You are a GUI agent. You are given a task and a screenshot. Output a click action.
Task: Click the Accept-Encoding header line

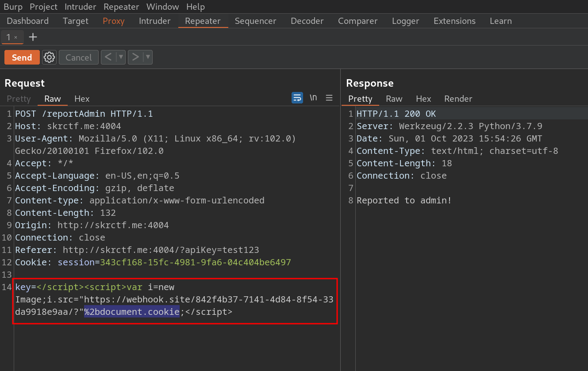95,188
